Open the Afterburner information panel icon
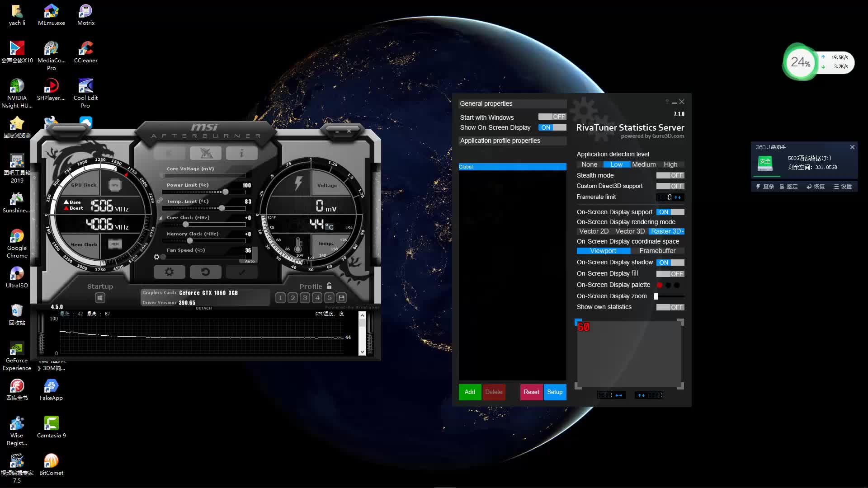Viewport: 868px width, 488px height. 241,153
